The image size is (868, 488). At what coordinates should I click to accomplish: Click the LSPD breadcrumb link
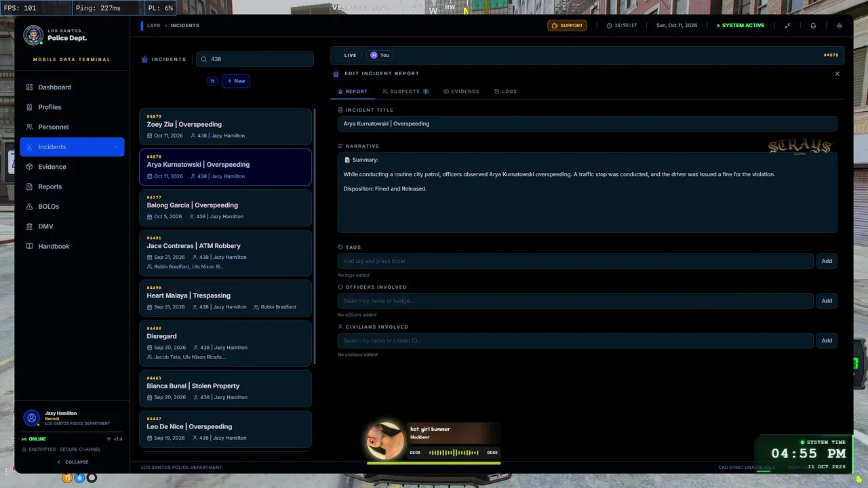[x=154, y=26]
